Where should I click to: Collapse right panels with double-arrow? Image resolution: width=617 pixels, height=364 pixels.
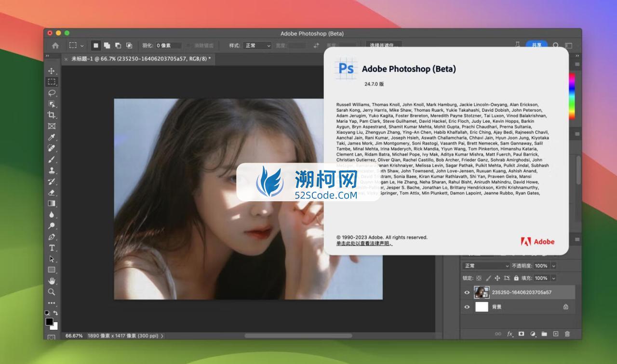click(x=577, y=56)
